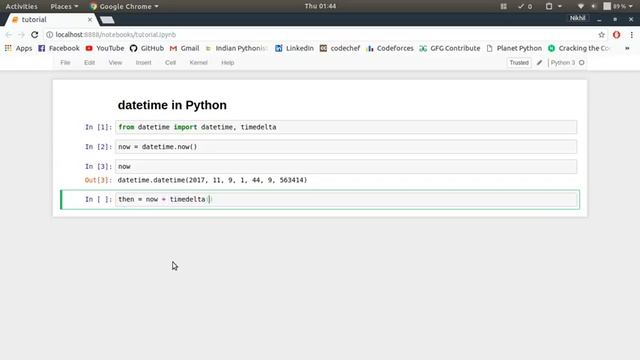Viewport: 640px width, 360px height.
Task: Open the LinkedIn bookmark
Action: pyautogui.click(x=294, y=48)
